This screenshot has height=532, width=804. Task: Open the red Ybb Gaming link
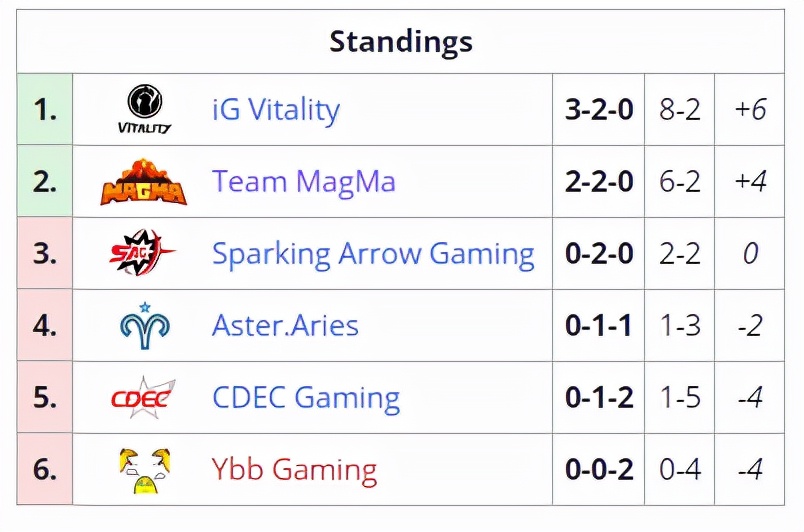(x=294, y=470)
